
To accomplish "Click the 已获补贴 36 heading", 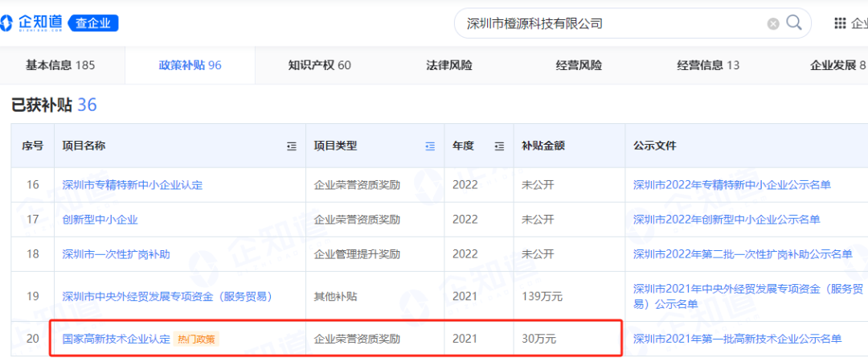I will click(55, 105).
